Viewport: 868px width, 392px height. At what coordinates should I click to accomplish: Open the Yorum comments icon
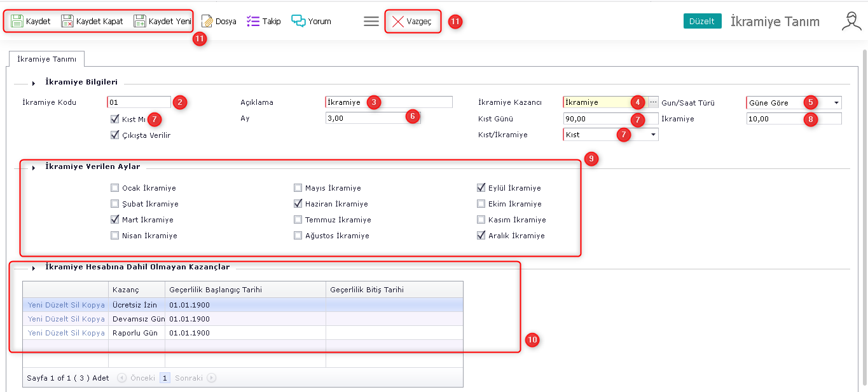[x=298, y=21]
